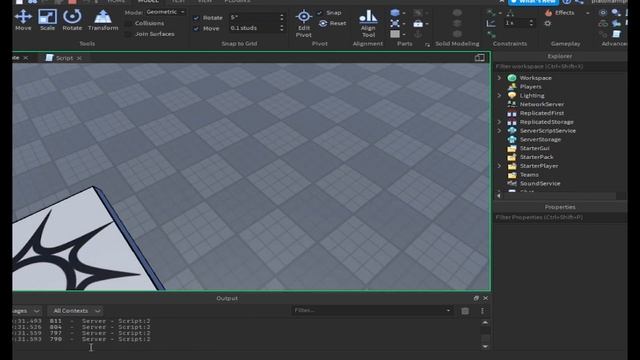This screenshot has width=640, height=360.
Task: Click the Output scroll-down arrow
Action: tap(485, 347)
